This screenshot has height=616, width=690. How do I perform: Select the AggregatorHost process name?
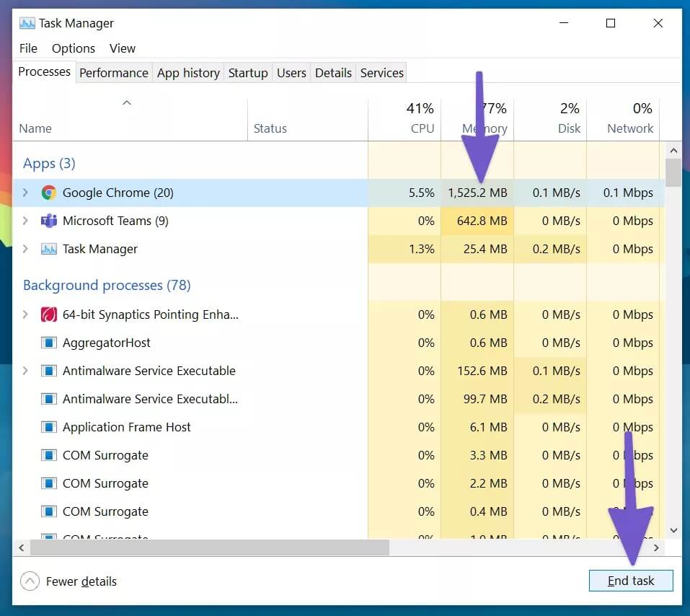107,343
